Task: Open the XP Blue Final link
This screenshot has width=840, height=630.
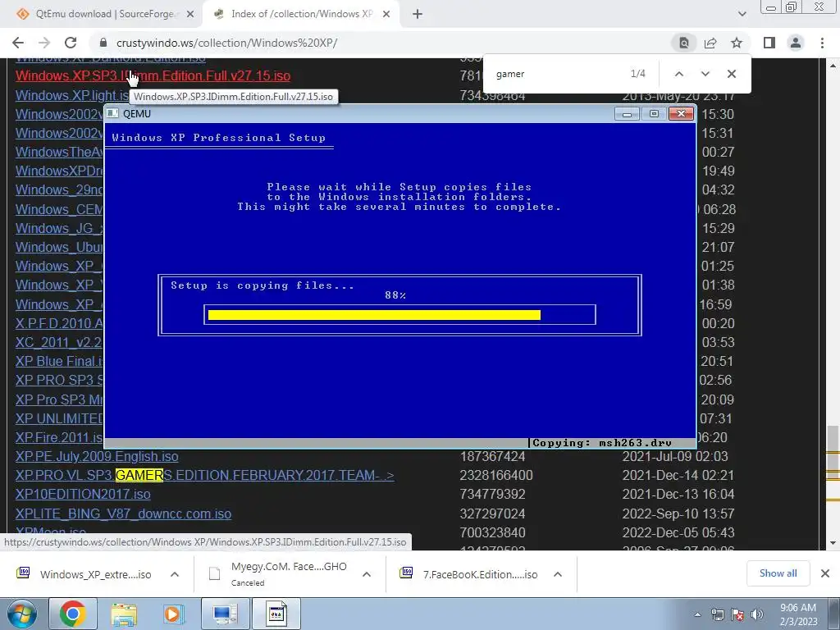Action: click(x=59, y=361)
